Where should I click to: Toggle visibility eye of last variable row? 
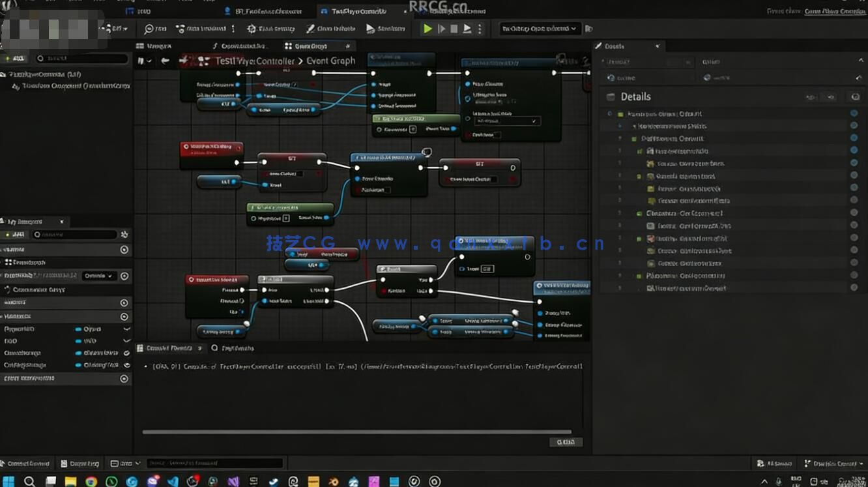point(126,365)
